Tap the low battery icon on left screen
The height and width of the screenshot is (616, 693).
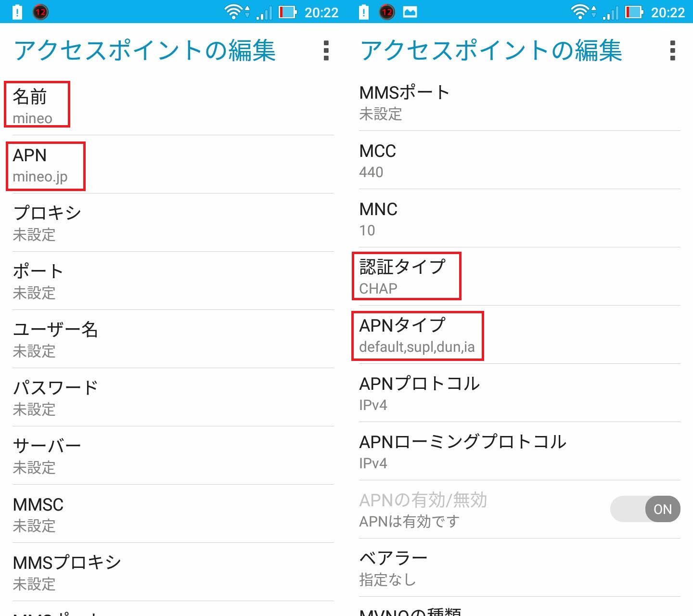[x=287, y=12]
